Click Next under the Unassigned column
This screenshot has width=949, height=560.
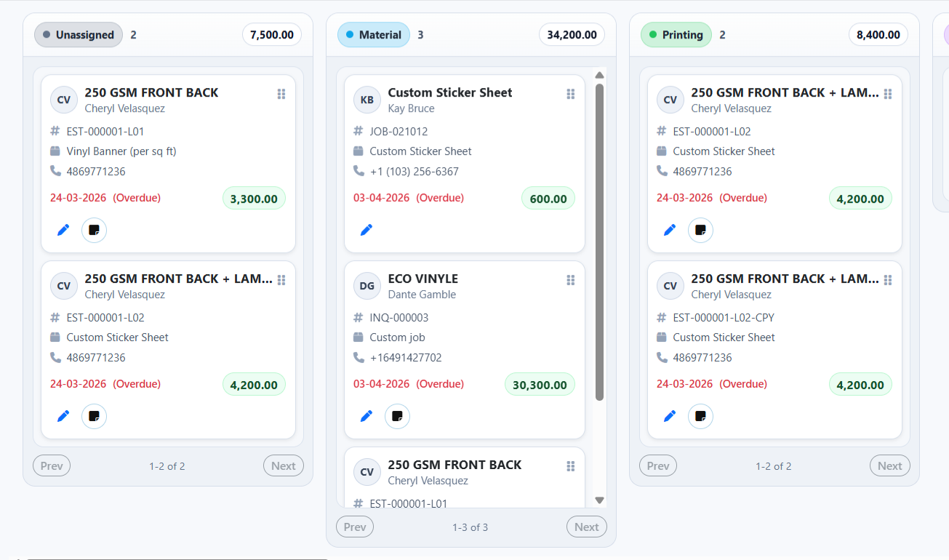point(284,466)
